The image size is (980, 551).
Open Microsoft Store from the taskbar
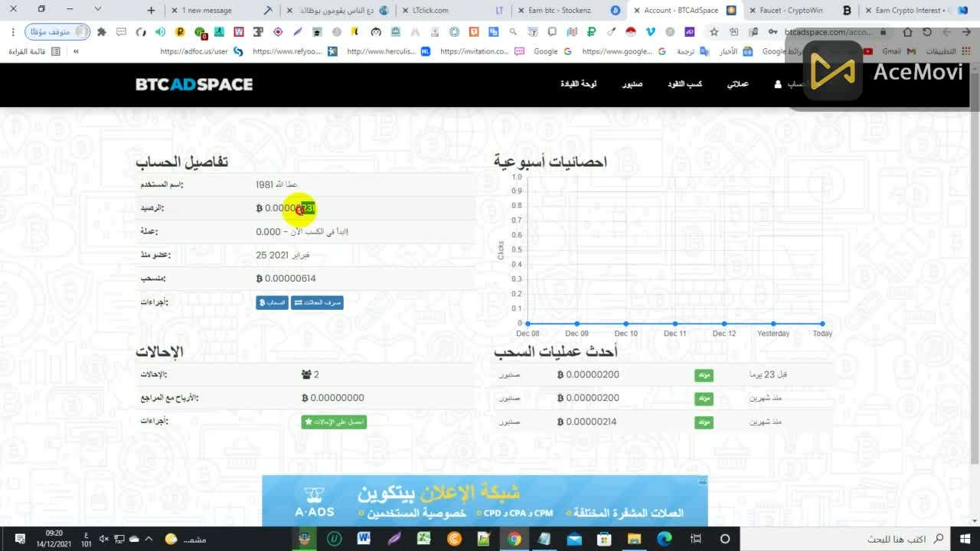point(604,539)
